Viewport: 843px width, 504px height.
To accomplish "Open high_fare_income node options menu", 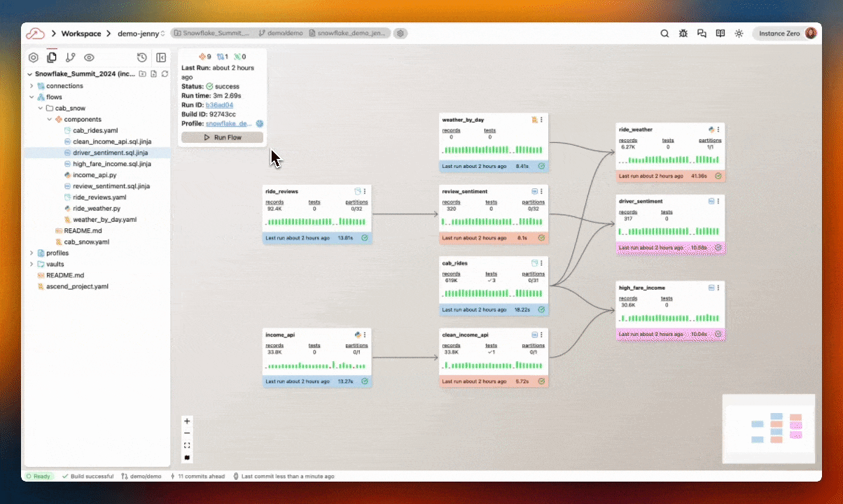I will tap(718, 288).
